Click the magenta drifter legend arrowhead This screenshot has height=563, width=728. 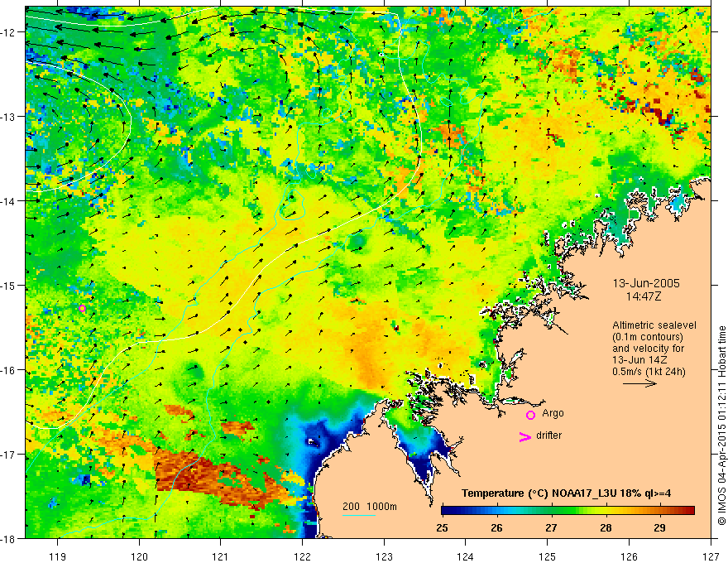(524, 436)
